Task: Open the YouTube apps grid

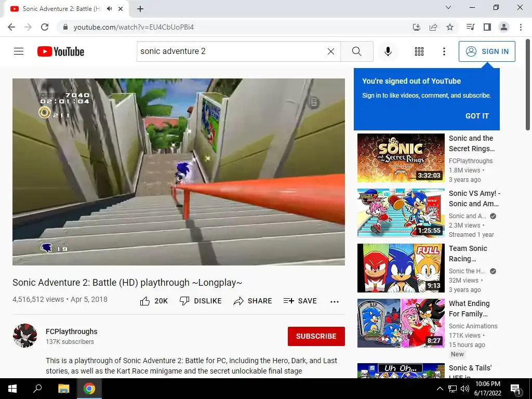Action: [419, 51]
